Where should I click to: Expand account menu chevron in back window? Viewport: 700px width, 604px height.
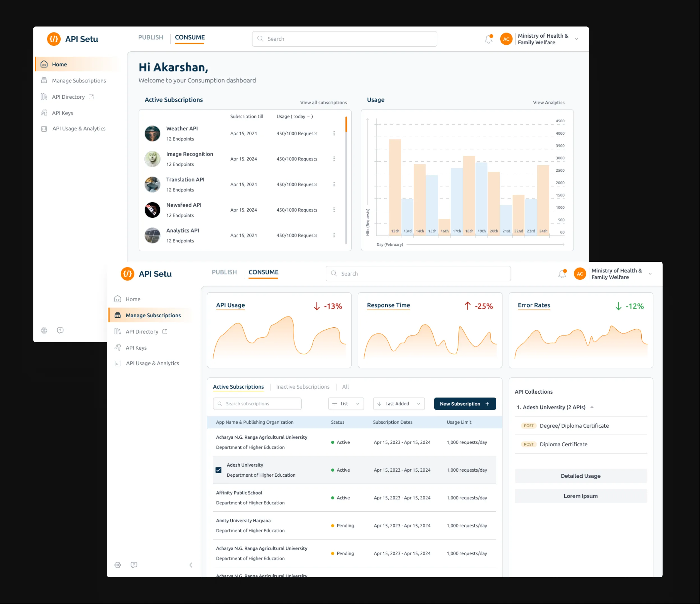[x=577, y=39]
